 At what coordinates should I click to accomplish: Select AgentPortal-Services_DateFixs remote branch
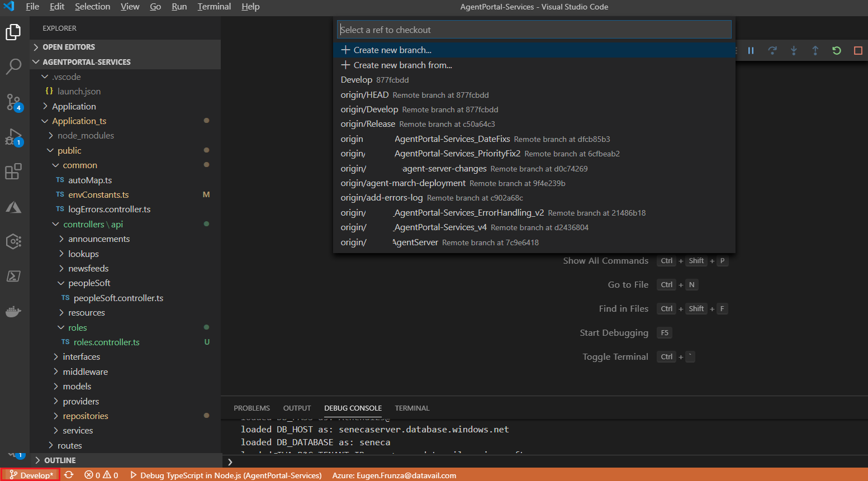(534, 139)
